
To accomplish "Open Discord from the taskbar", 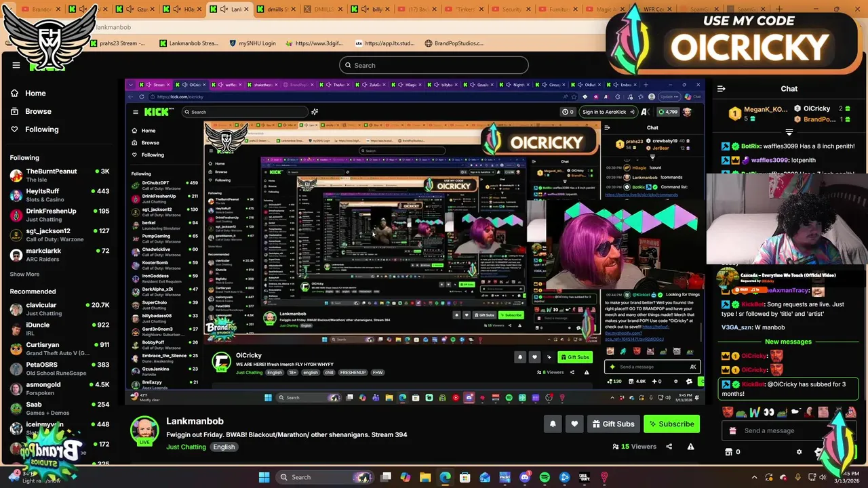I will (x=524, y=477).
